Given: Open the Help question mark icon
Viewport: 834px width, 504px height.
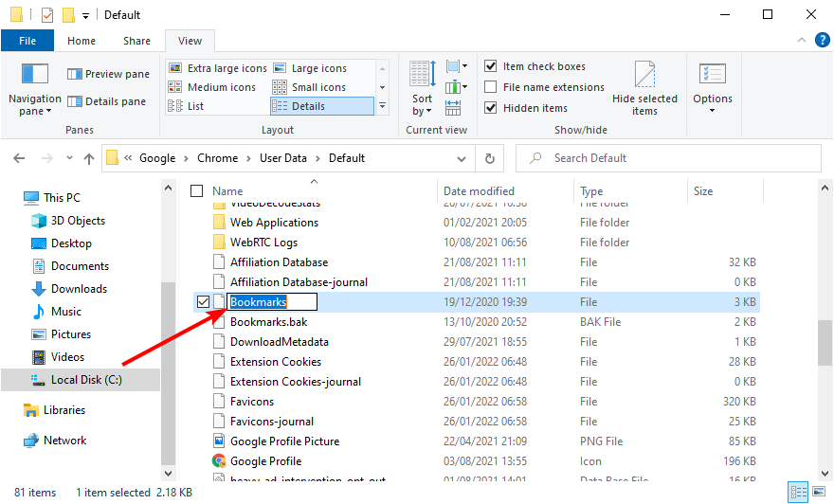Looking at the screenshot, I should 823,40.
